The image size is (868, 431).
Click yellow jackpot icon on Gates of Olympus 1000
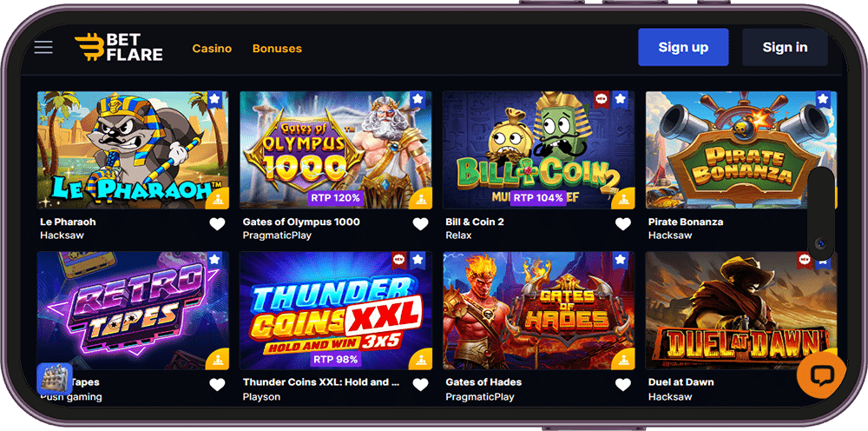[x=420, y=198]
